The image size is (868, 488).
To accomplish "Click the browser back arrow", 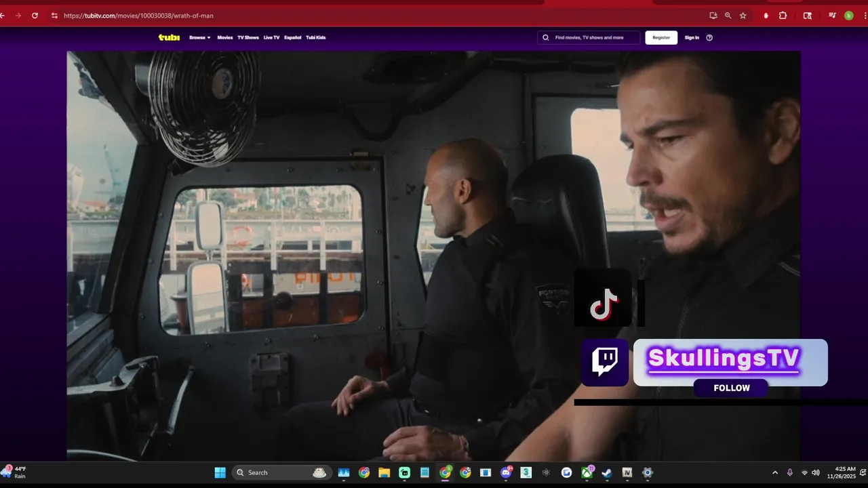I will pyautogui.click(x=3, y=16).
